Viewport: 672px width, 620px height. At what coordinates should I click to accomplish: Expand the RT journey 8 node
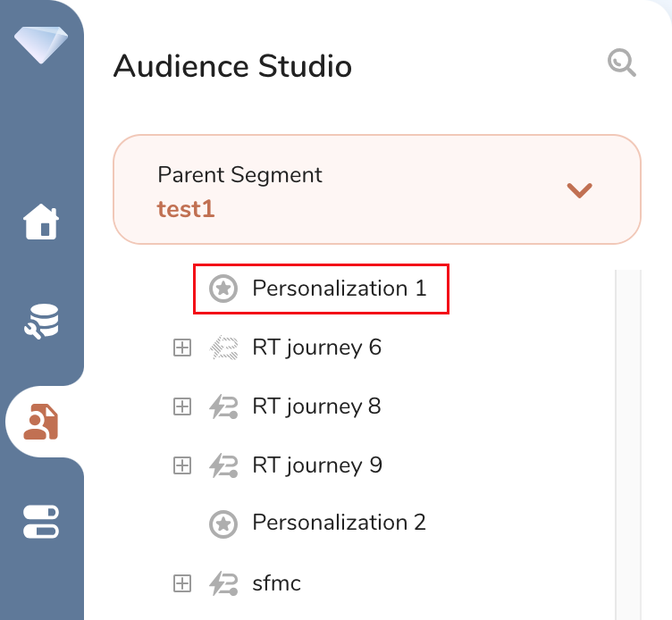(x=182, y=406)
